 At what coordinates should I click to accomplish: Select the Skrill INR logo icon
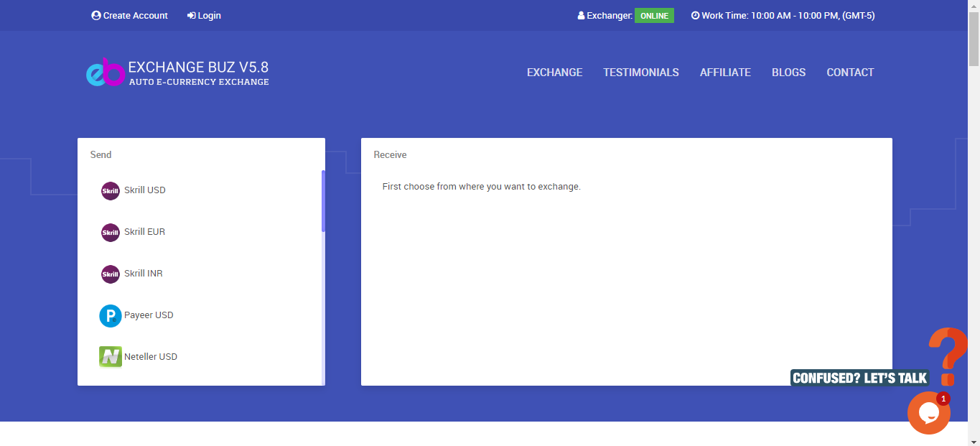(111, 274)
